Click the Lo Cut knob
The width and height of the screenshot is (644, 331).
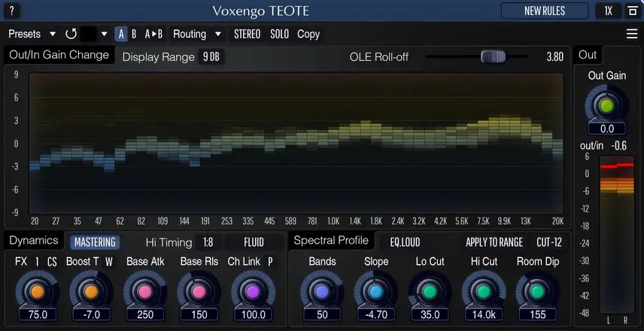pyautogui.click(x=430, y=292)
